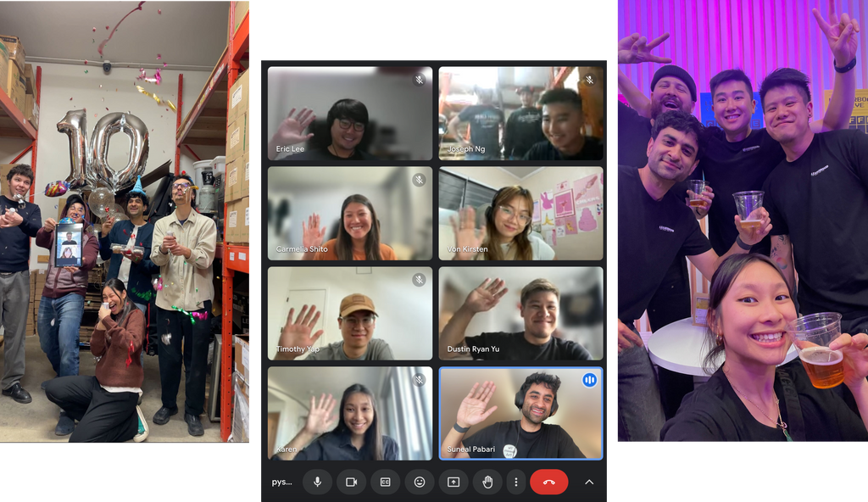Enable closed captions
Viewport: 868px width, 502px height.
385,482
